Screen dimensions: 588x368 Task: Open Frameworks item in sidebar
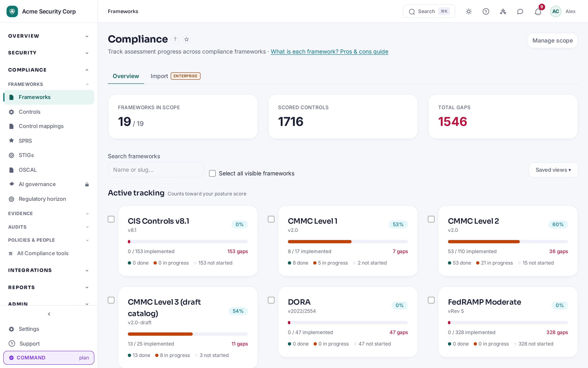point(49,97)
